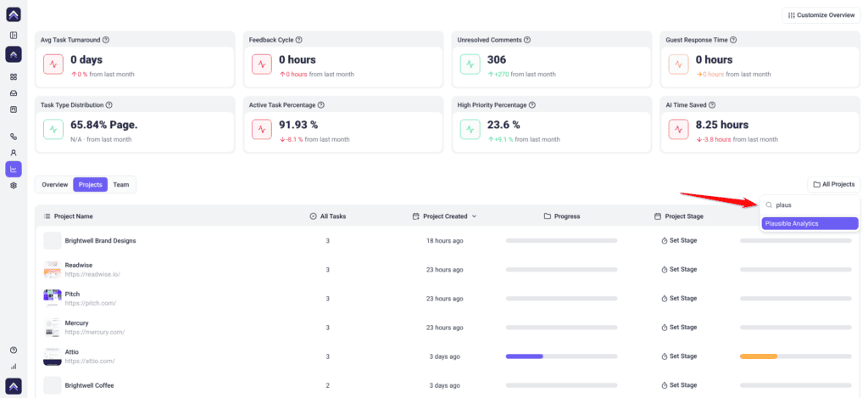Open Set Stage for Mercury
868x398 pixels.
[679, 327]
